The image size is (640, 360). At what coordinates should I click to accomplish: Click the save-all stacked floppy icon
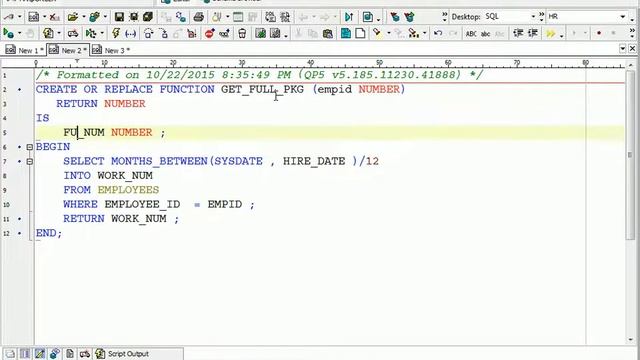point(148,17)
